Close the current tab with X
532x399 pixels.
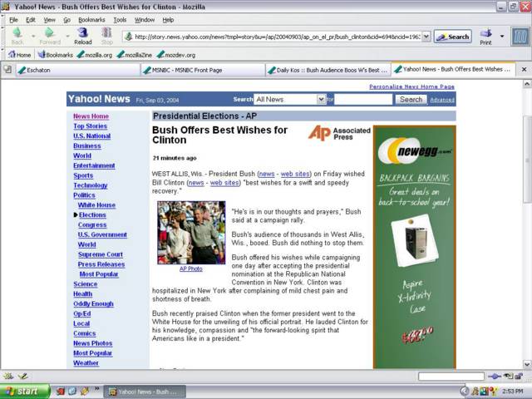[x=524, y=69]
